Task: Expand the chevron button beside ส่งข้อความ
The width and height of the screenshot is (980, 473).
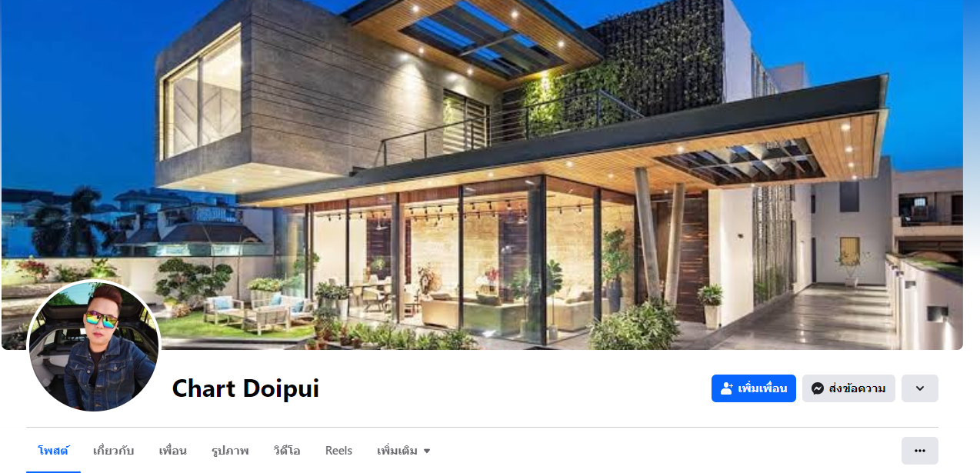Action: point(919,388)
